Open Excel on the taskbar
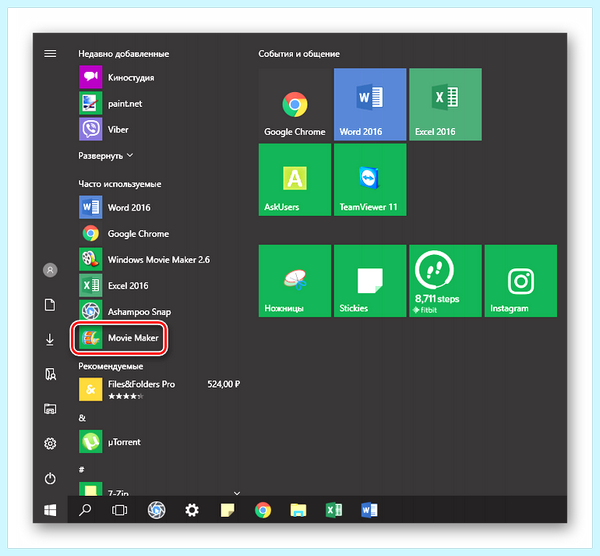The width and height of the screenshot is (600, 556). point(334,510)
